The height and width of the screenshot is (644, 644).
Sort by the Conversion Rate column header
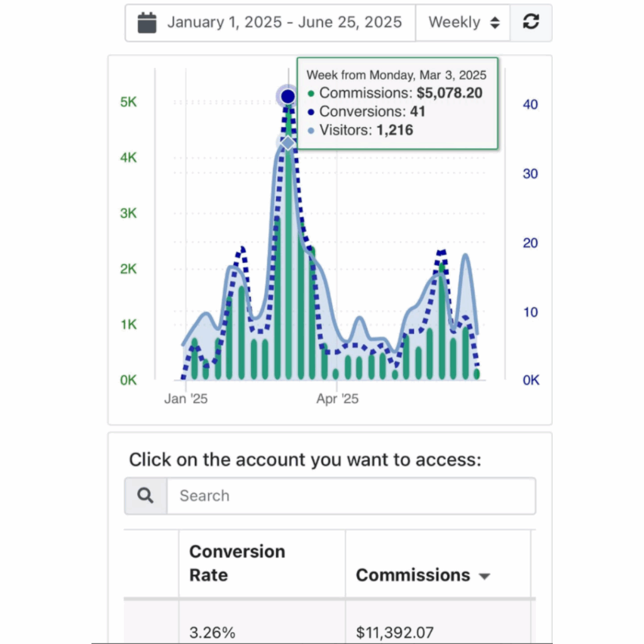[236, 563]
